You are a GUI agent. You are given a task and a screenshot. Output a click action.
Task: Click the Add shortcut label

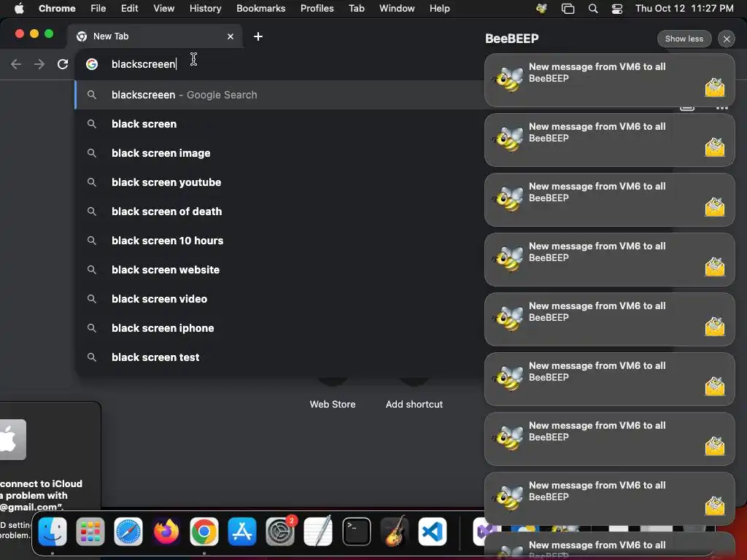[414, 404]
